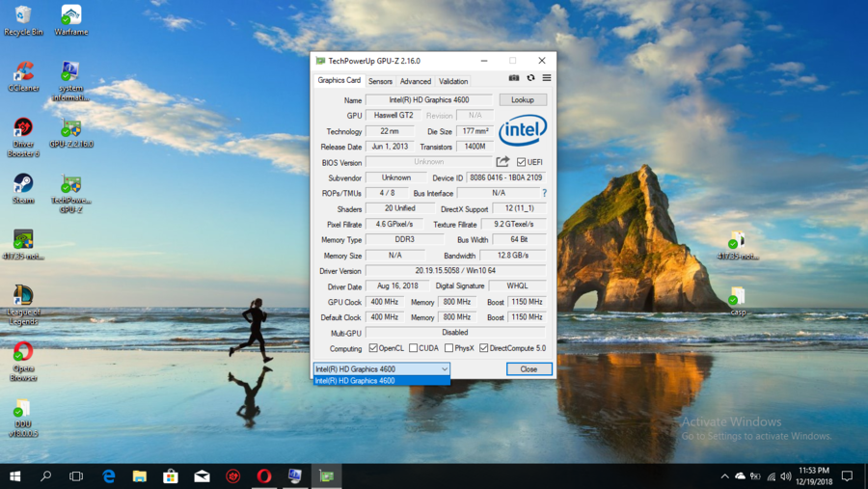
Task: Open Microsoft Store from the taskbar
Action: tap(171, 475)
